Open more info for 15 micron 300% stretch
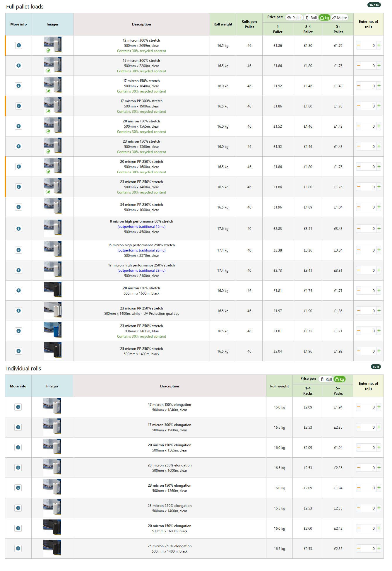Image resolution: width=392 pixels, height=571 pixels. coord(18,66)
